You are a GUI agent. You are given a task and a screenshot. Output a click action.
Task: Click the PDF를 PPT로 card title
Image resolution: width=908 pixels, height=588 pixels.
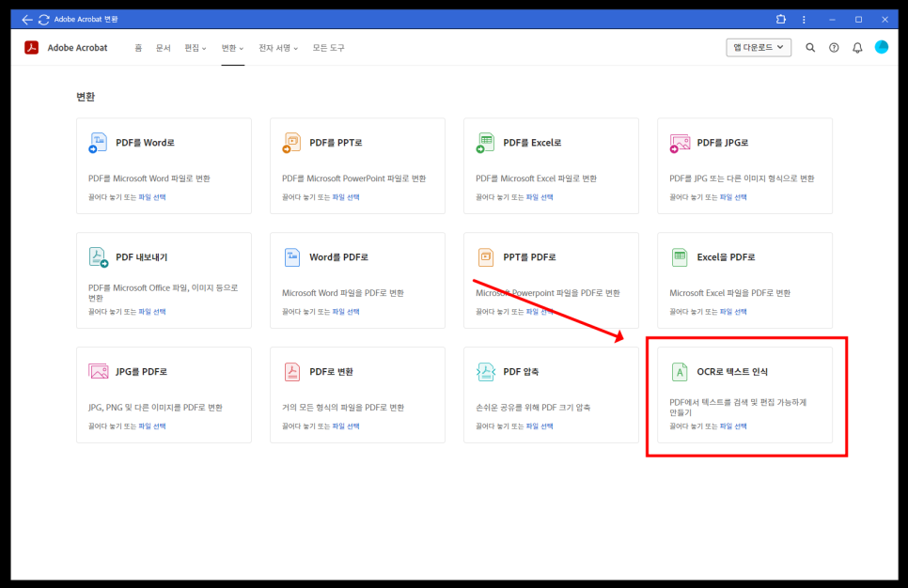(336, 143)
